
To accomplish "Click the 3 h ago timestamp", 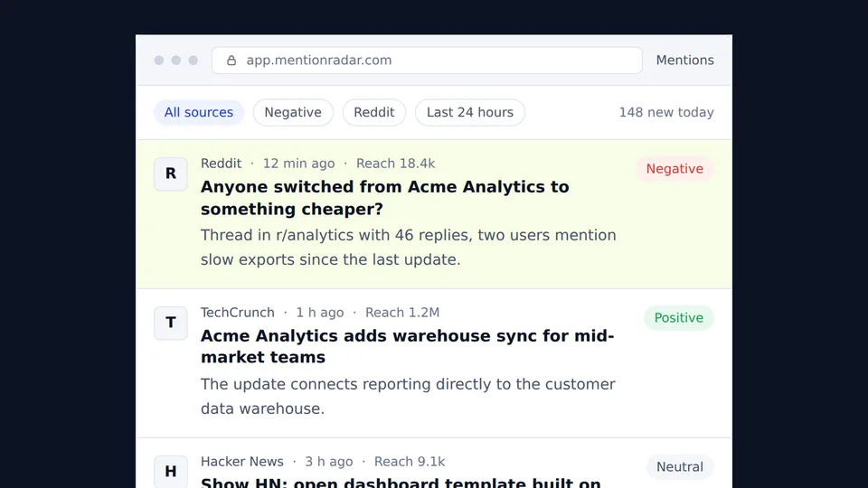I will pos(329,461).
